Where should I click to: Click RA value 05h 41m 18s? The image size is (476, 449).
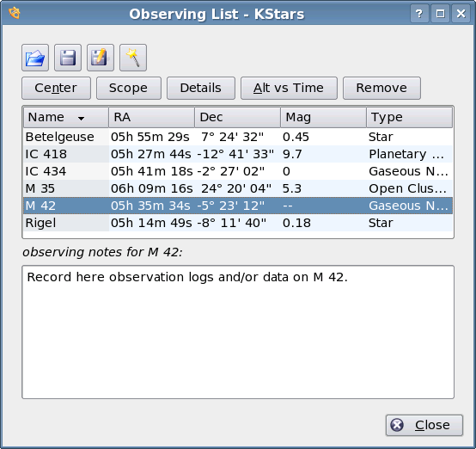pos(152,171)
